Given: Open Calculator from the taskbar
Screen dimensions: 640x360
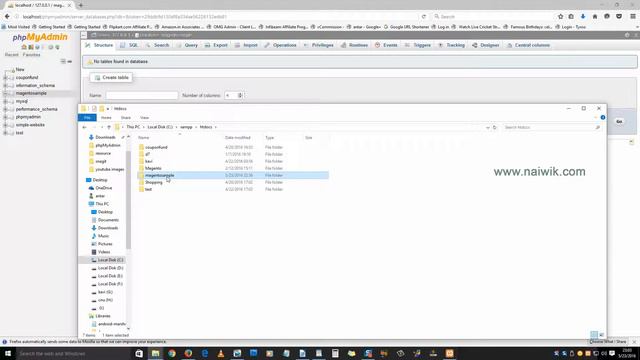Looking at the screenshot, I should (x=335, y=353).
